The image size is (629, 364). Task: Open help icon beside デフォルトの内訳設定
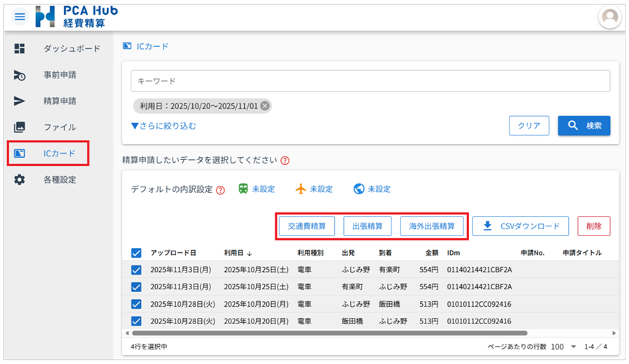coord(221,190)
